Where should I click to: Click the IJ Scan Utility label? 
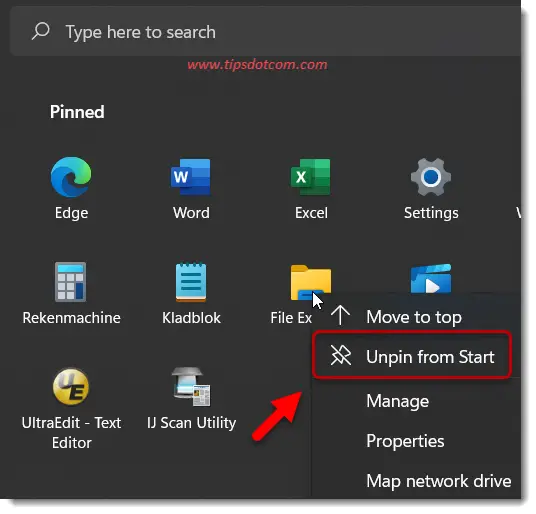point(191,423)
